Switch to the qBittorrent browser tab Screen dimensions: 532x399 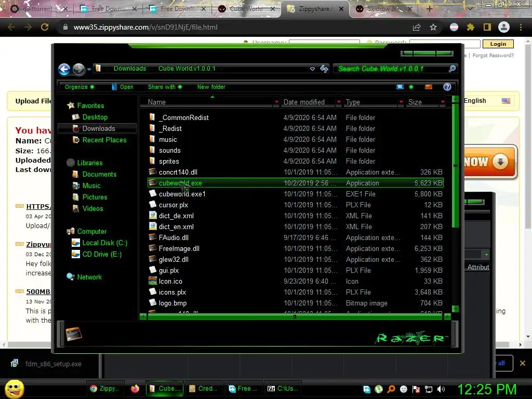38,9
